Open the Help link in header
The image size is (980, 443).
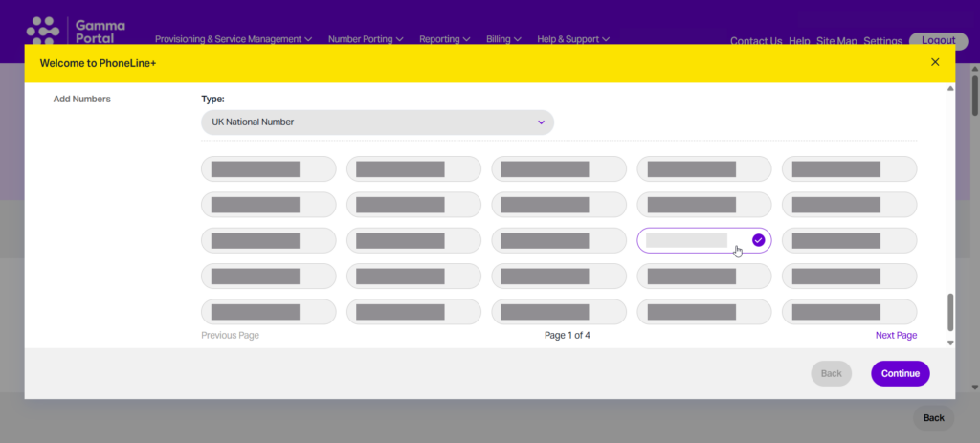click(x=799, y=41)
